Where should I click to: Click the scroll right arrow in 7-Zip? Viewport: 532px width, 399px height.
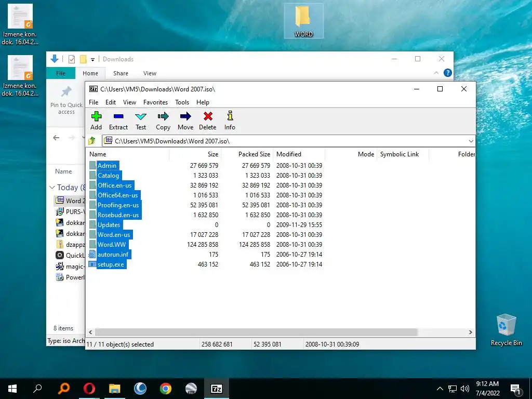click(x=471, y=332)
